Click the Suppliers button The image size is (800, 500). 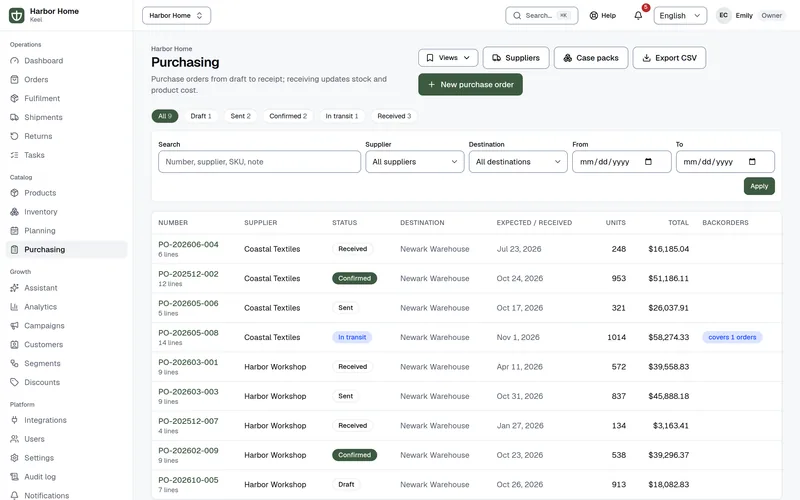pos(516,58)
